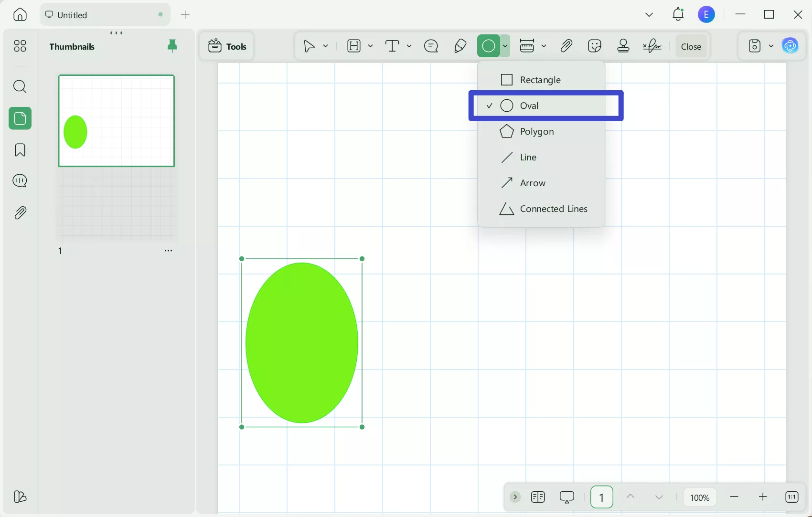Choose the signature tool
This screenshot has width=812, height=517.
click(x=652, y=46)
